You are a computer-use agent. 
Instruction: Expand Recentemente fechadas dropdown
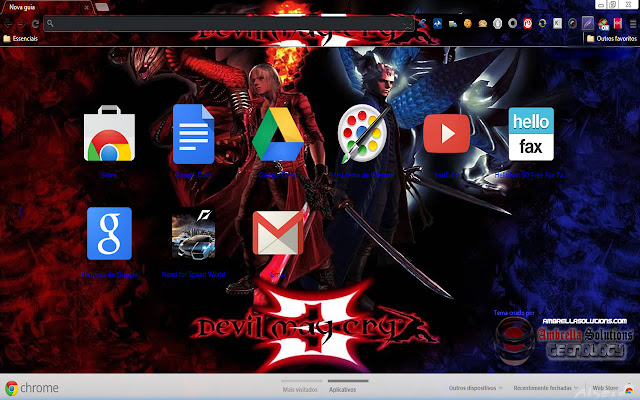click(546, 388)
